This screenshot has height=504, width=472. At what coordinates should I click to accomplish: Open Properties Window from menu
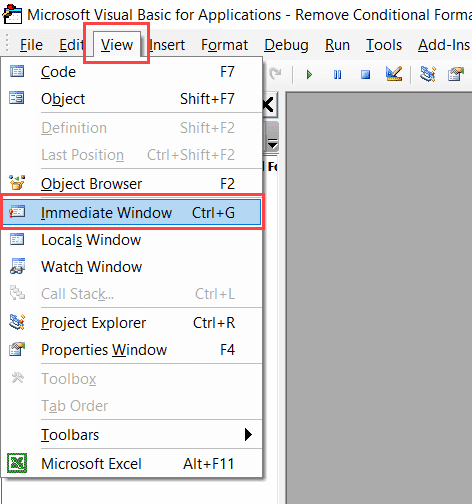point(132,350)
